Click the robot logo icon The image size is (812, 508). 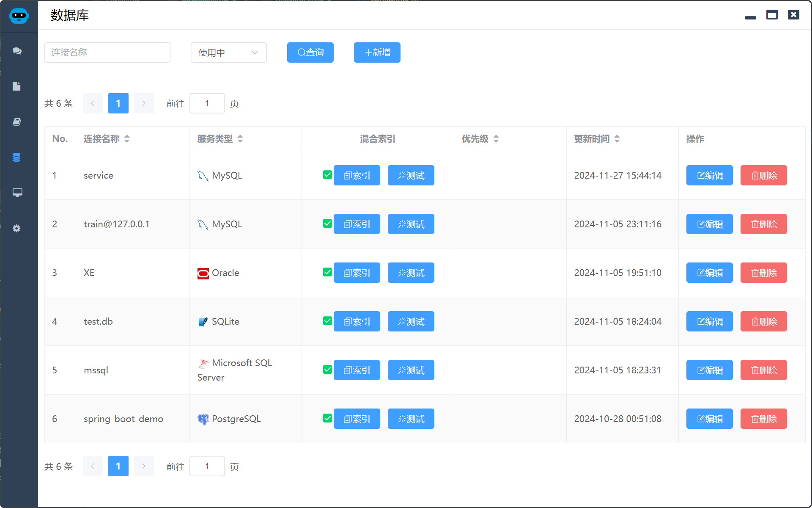click(19, 16)
